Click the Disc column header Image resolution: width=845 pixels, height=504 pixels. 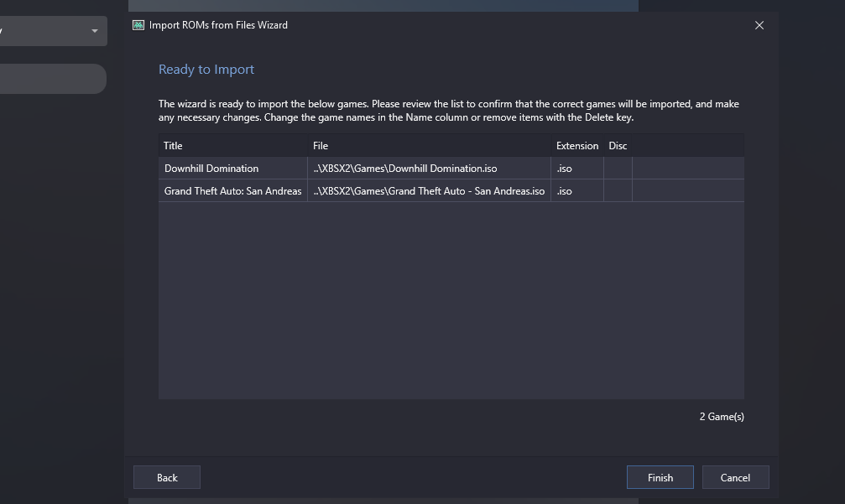[618, 145]
